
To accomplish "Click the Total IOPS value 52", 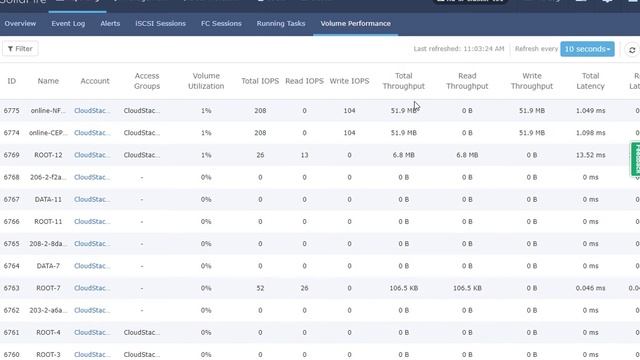I will pos(260,288).
